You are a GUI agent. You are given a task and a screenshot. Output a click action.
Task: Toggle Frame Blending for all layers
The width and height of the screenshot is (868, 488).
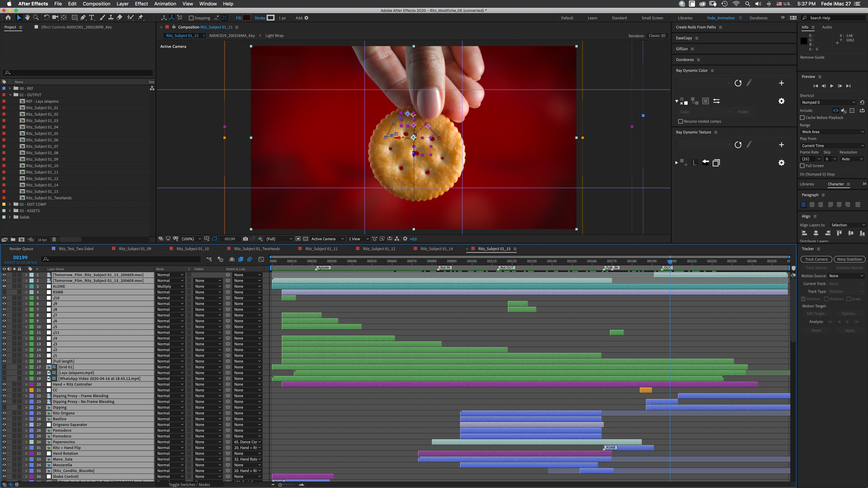[241, 259]
